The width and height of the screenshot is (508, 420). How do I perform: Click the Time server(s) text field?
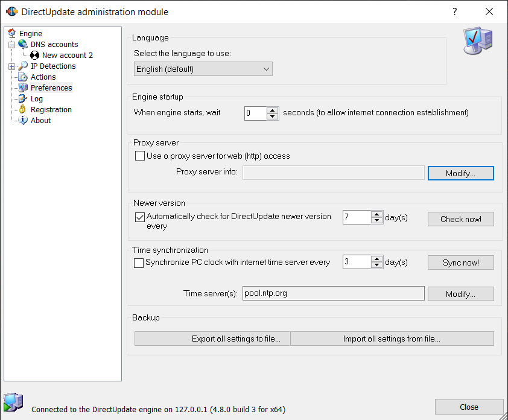pos(334,293)
